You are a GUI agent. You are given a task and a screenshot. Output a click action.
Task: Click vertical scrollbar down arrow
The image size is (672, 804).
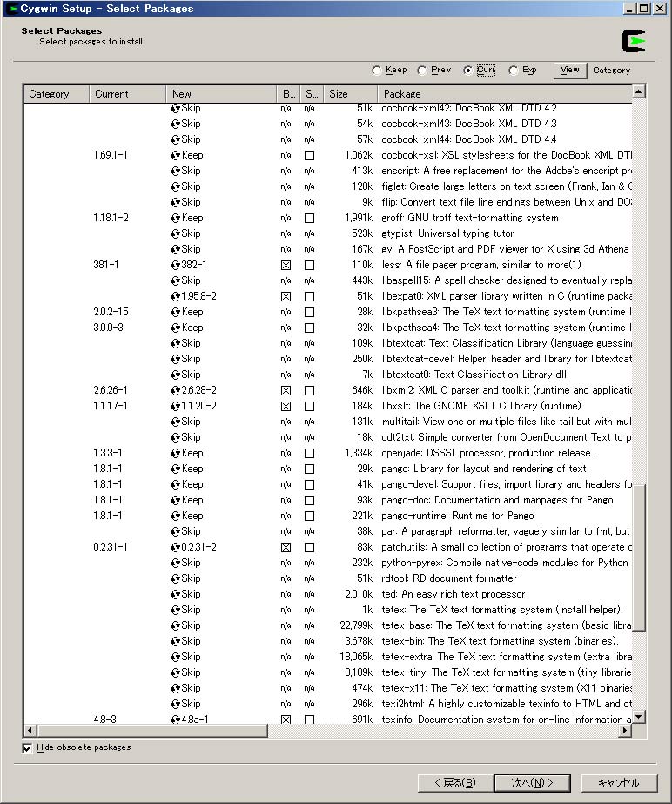[639, 717]
